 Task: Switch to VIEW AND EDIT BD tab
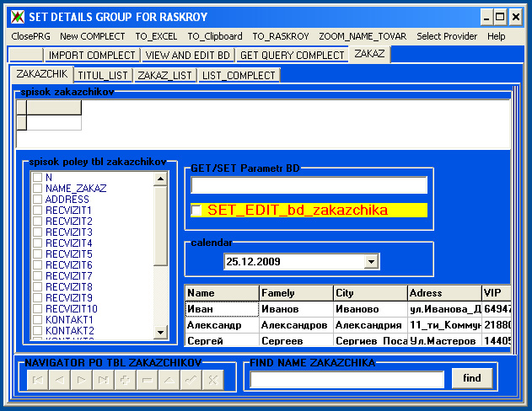pos(188,56)
